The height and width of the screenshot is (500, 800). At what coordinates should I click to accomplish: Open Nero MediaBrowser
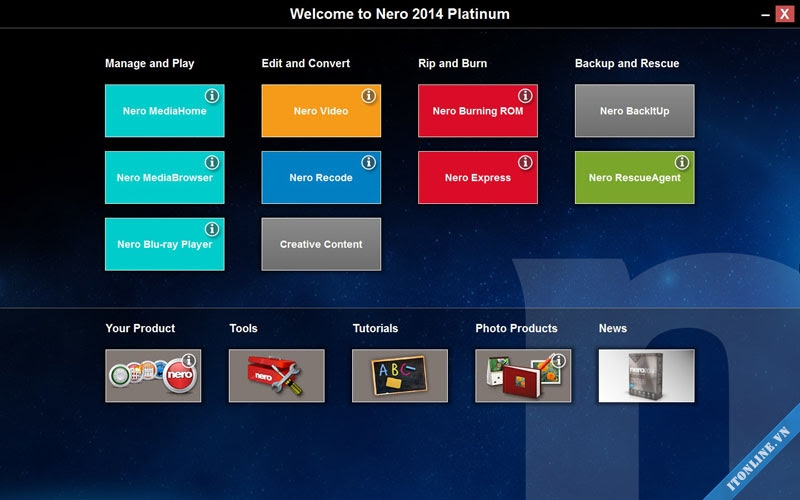tap(164, 178)
